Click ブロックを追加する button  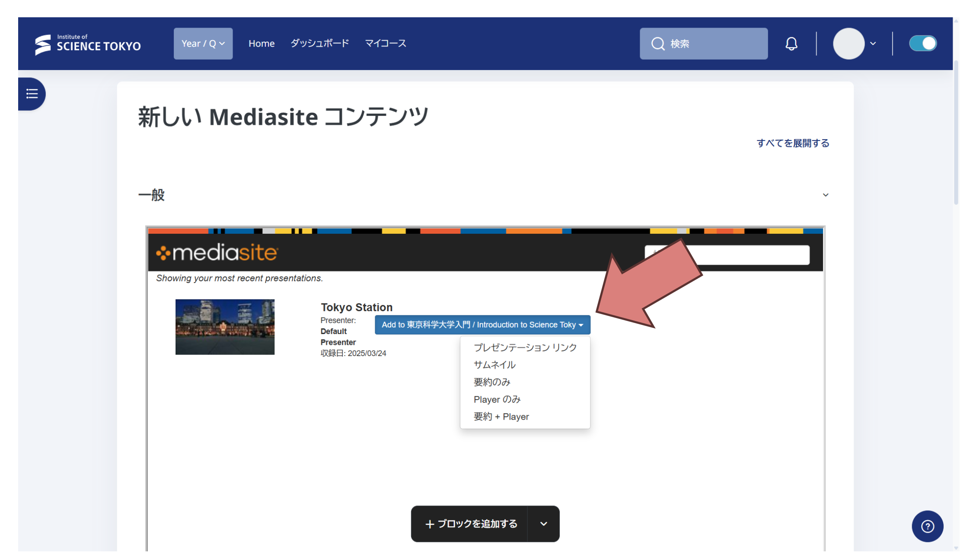click(469, 524)
